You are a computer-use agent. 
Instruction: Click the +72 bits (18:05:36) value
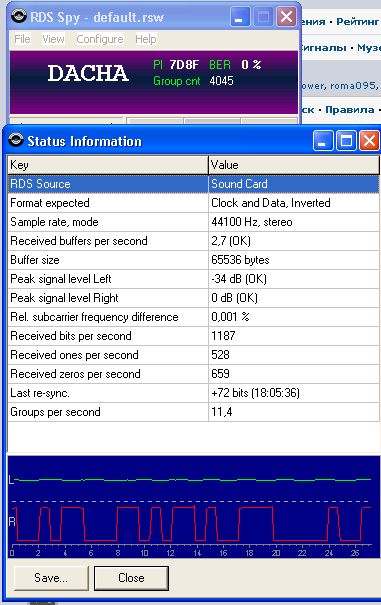(x=294, y=393)
